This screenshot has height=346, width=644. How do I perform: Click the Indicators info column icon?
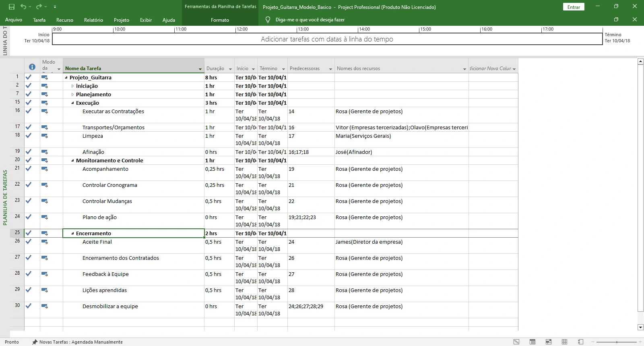(32, 67)
